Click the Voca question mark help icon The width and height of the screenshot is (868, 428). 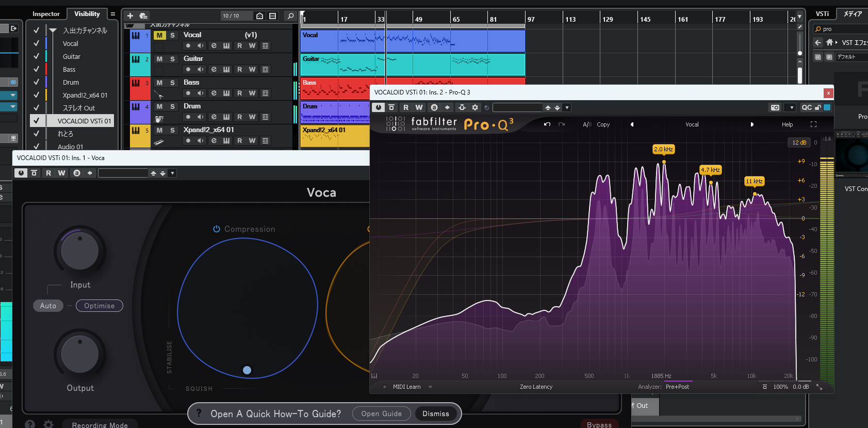[x=30, y=424]
